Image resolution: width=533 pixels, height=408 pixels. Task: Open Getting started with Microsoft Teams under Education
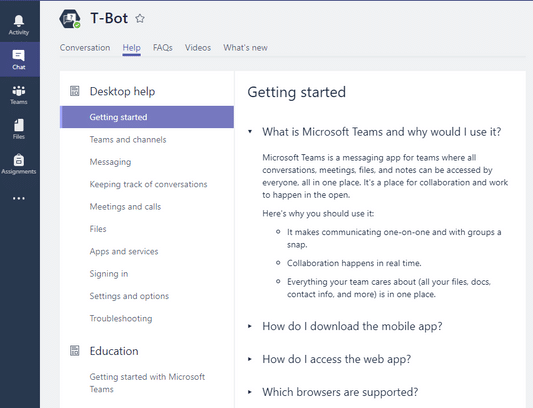[x=147, y=383]
